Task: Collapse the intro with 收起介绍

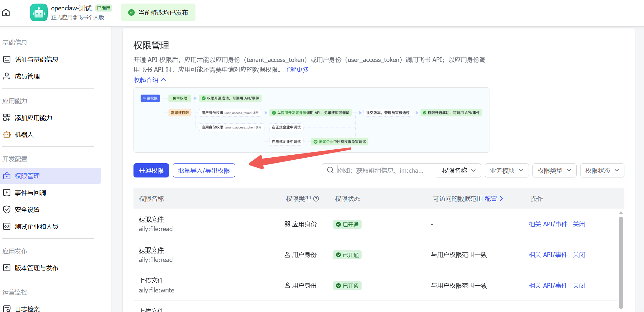Action: 150,80
